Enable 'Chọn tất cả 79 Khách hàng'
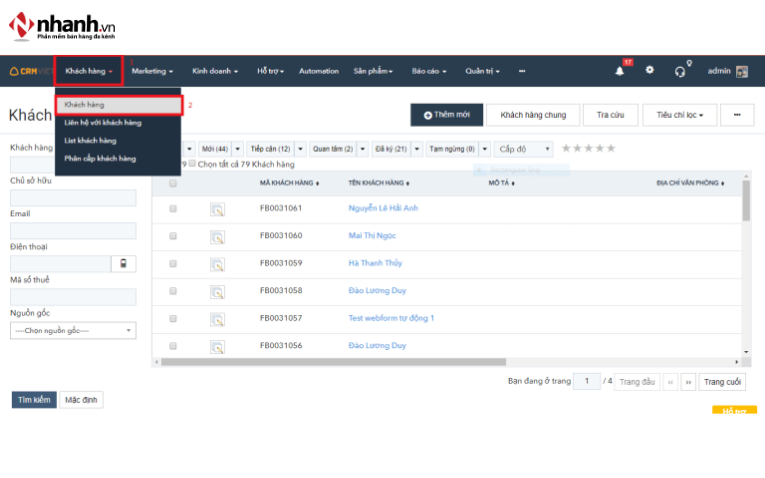The image size is (765, 478). coord(193,164)
